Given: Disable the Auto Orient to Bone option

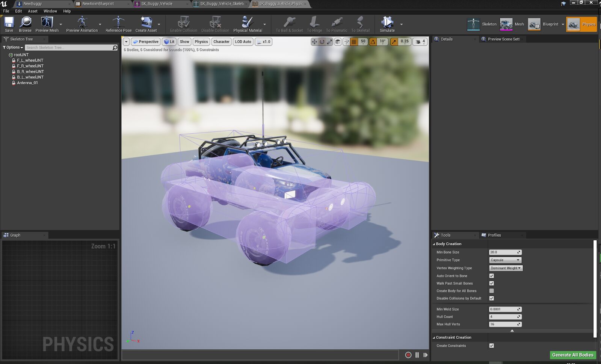Looking at the screenshot, I should pos(491,275).
